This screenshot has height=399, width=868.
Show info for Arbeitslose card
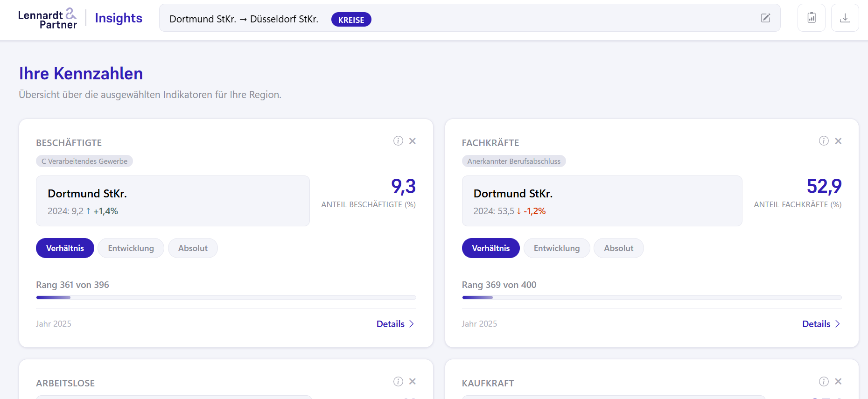tap(398, 381)
